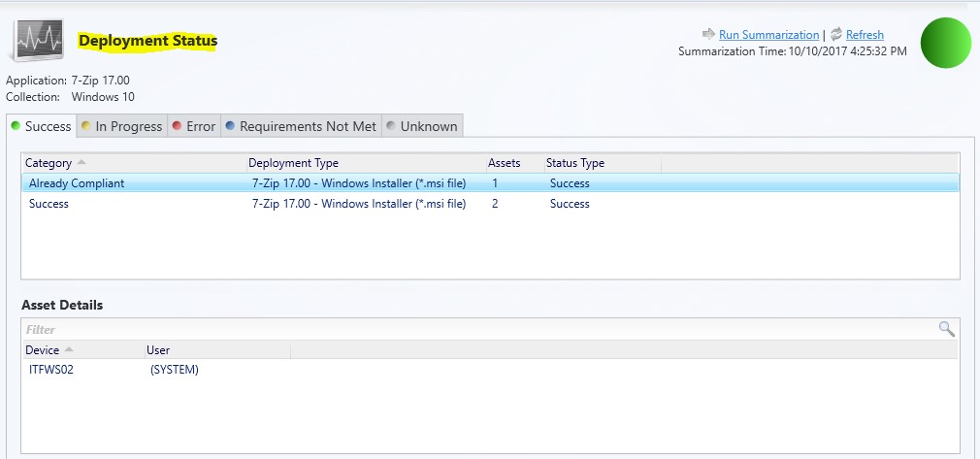
Task: Click the asset count 2 cell
Action: (x=495, y=203)
